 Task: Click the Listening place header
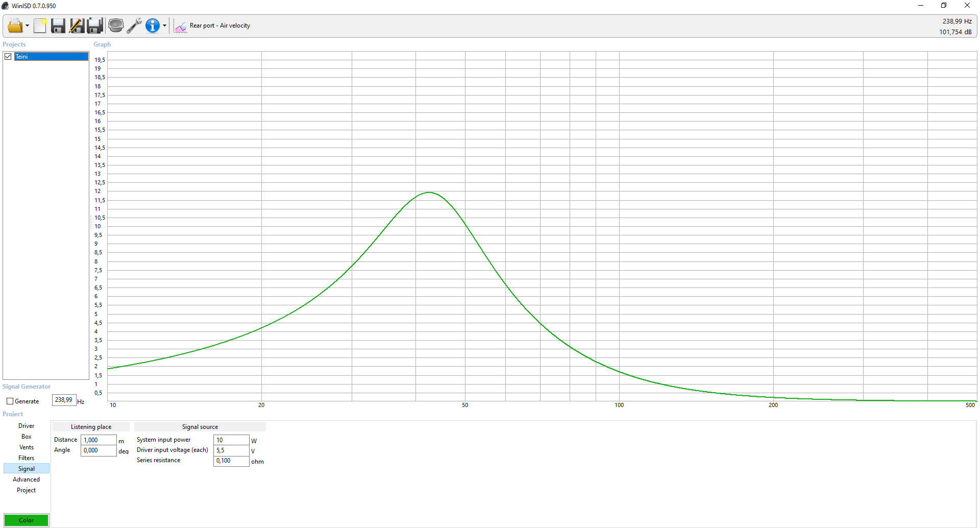(x=91, y=427)
